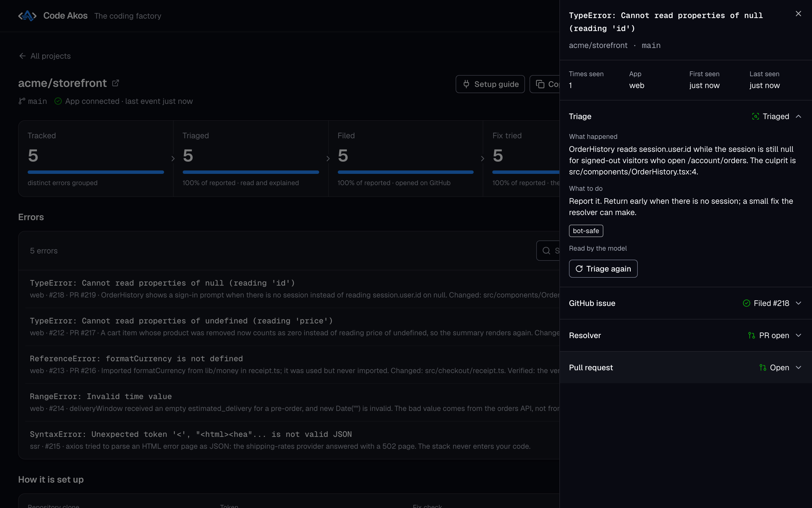
Task: Click the 'Read by the model' note
Action: (598, 248)
